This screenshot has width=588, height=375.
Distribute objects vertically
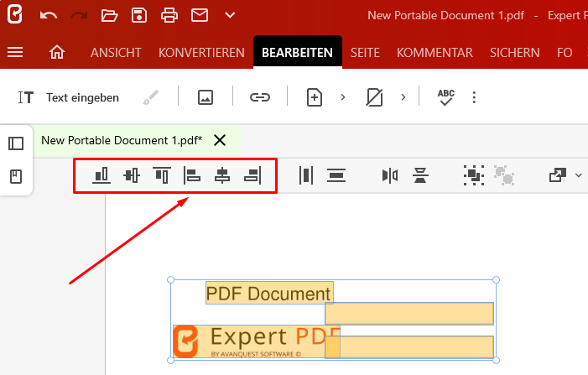[336, 175]
